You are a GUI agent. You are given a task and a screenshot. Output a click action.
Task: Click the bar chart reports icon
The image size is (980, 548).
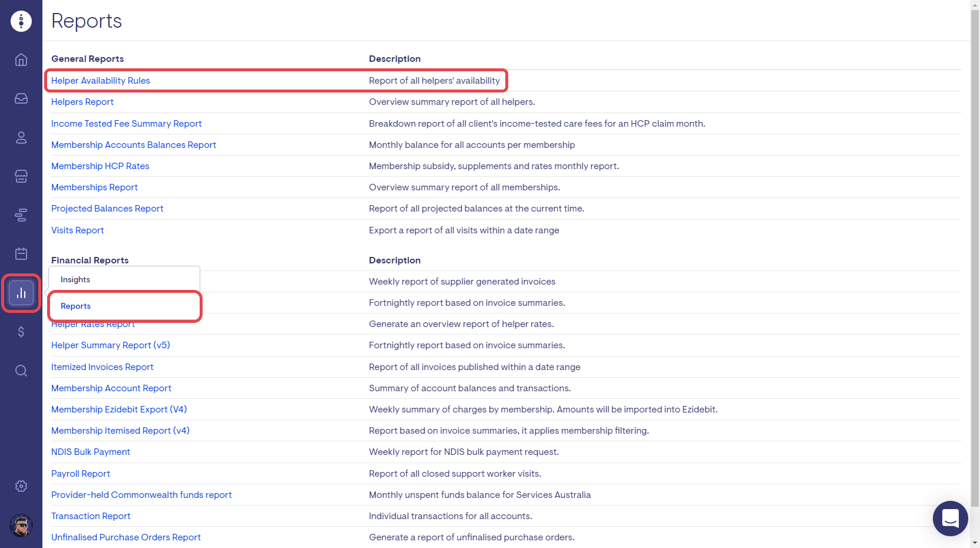pos(21,293)
